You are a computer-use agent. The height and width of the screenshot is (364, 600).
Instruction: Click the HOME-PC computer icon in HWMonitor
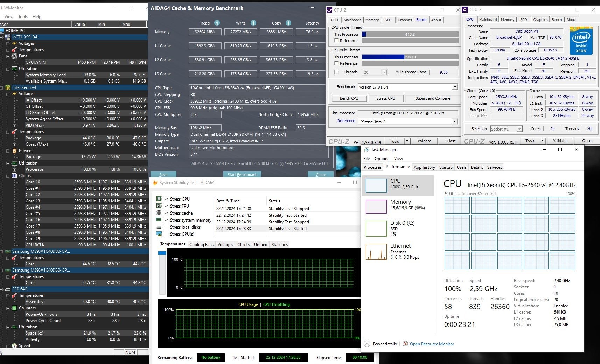2,30
